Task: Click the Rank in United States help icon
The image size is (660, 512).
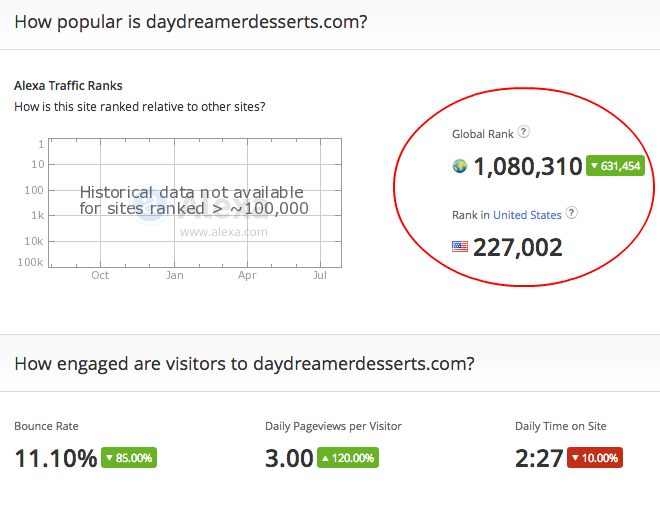Action: [x=571, y=213]
